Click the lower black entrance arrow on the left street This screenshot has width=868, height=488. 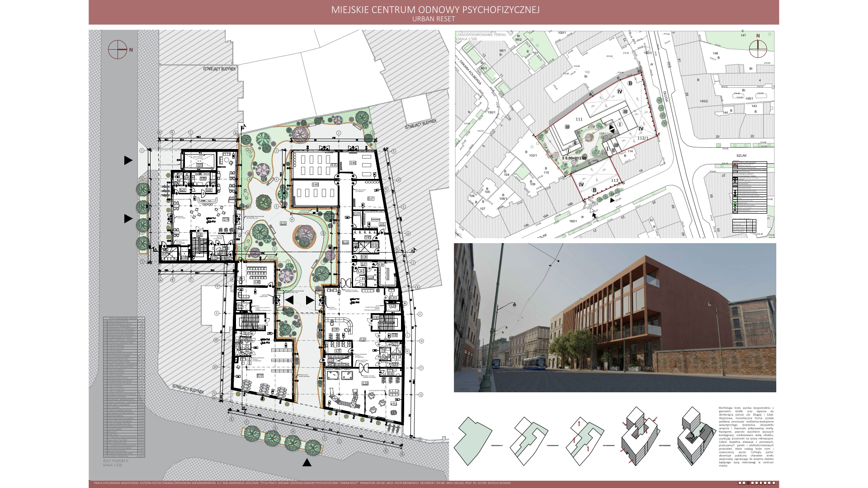[128, 219]
